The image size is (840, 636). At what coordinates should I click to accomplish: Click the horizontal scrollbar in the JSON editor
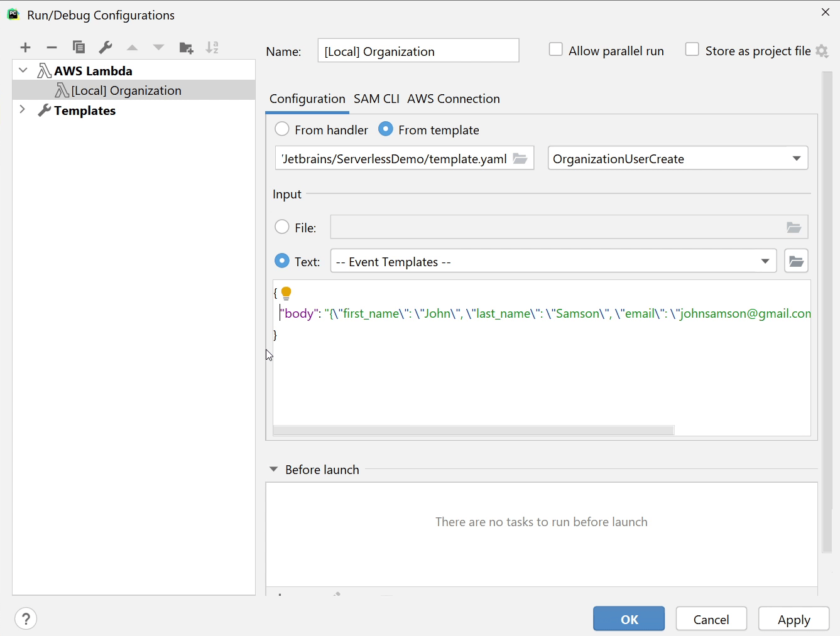474,430
